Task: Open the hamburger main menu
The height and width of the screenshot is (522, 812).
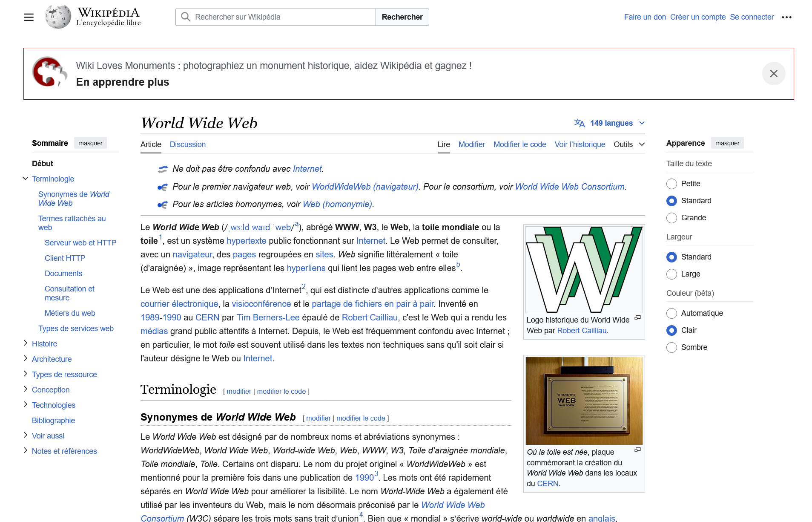Action: (29, 17)
